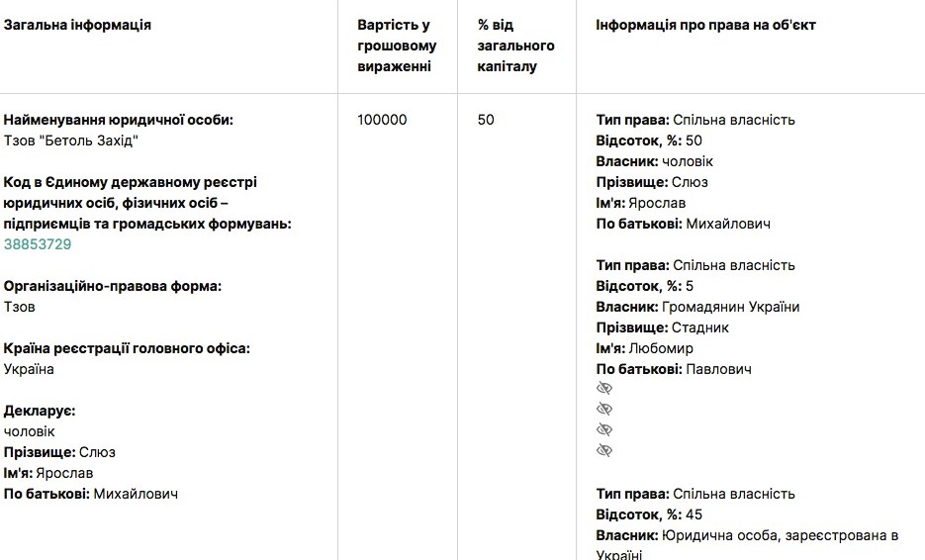This screenshot has height=560, width=925.
Task: Click the 'Інформація про права на об'єкт' header
Action: [705, 25]
